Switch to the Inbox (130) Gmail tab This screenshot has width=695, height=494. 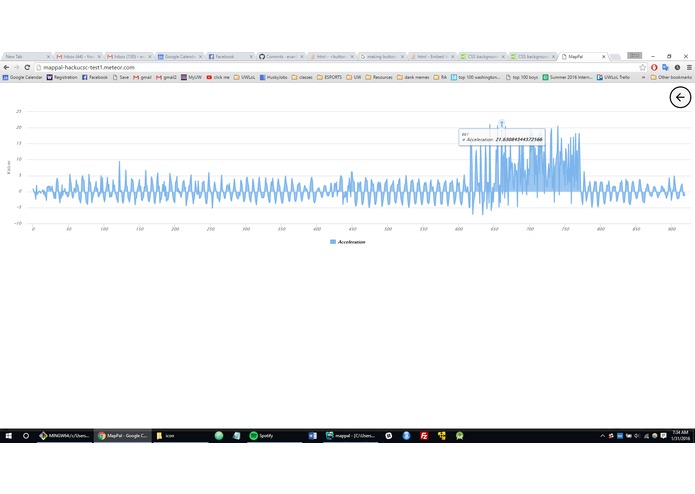pyautogui.click(x=129, y=57)
